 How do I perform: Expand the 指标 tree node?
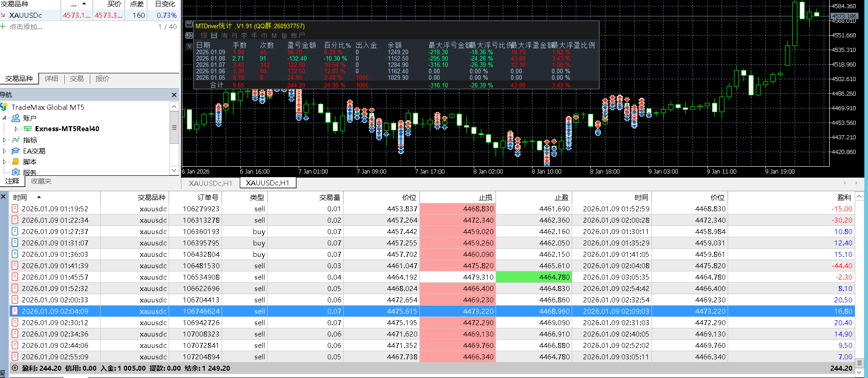coord(5,140)
